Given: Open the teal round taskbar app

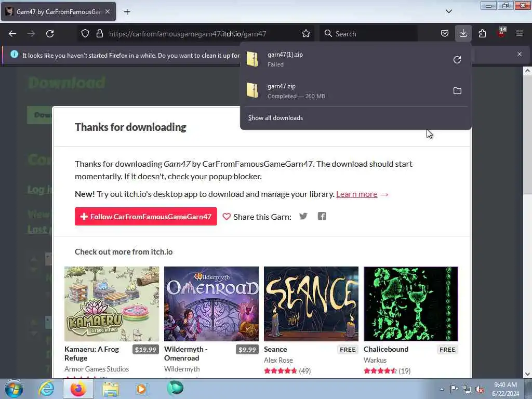Looking at the screenshot, I should (175, 388).
